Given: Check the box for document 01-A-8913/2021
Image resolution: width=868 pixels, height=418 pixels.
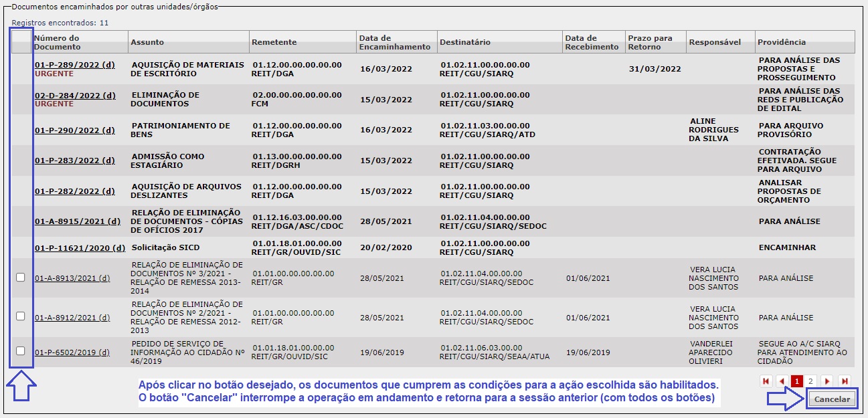Looking at the screenshot, I should (21, 278).
